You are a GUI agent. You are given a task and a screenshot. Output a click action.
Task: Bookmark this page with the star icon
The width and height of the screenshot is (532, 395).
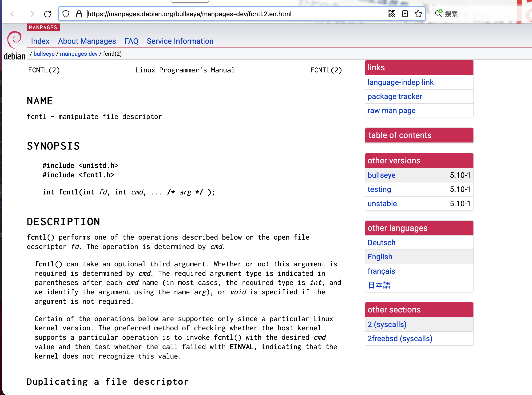418,14
